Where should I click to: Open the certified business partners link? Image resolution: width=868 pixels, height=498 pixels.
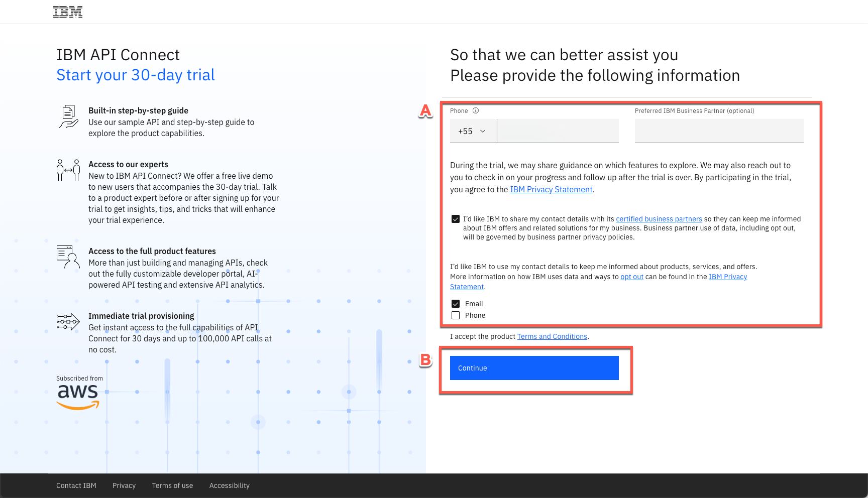tap(659, 219)
